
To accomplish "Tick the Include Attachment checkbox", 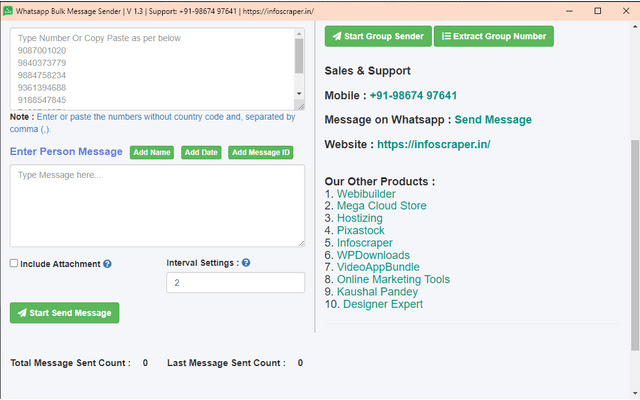I will tap(14, 263).
